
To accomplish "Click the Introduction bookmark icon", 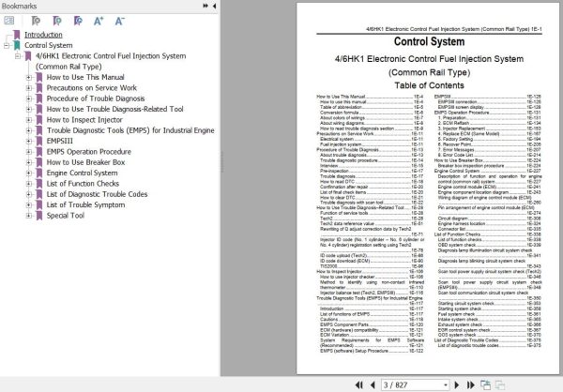I will (17, 35).
